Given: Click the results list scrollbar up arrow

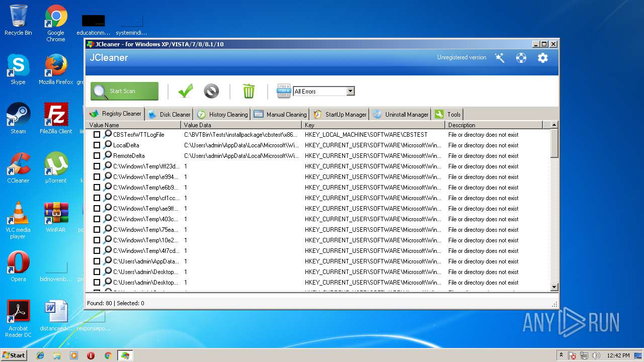Looking at the screenshot, I should 554,125.
